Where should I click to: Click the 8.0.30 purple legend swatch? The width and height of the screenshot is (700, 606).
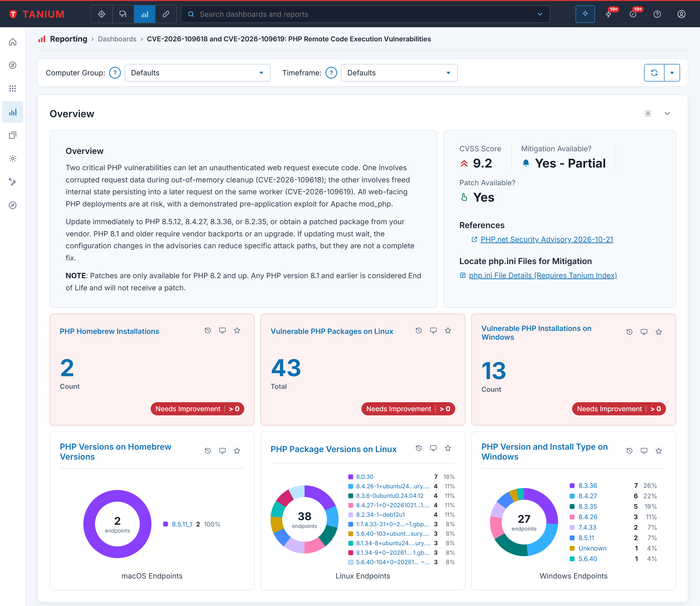click(x=350, y=477)
